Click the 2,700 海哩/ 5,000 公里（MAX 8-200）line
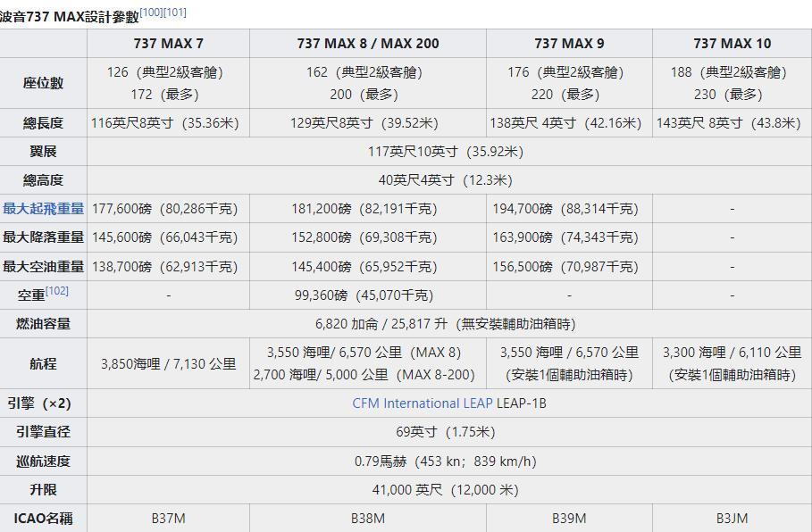The image size is (812, 532). click(364, 375)
